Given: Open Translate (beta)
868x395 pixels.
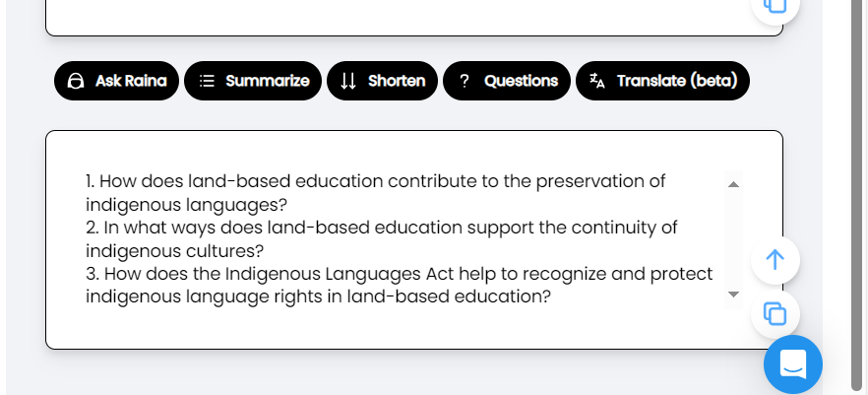Looking at the screenshot, I should click(x=662, y=81).
